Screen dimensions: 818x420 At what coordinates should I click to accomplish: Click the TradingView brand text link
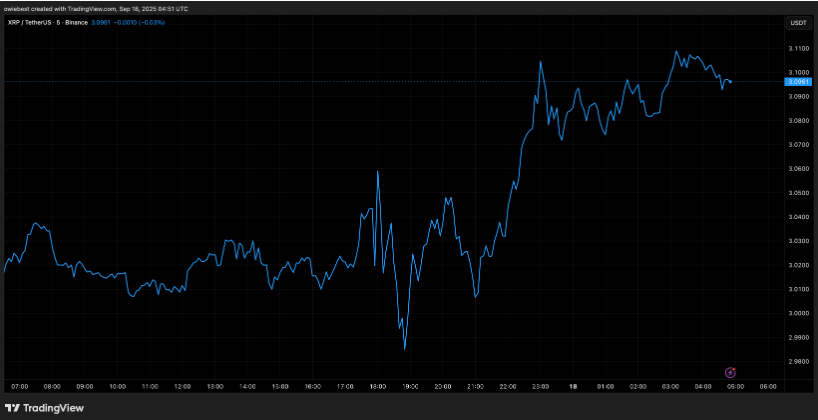pos(54,408)
